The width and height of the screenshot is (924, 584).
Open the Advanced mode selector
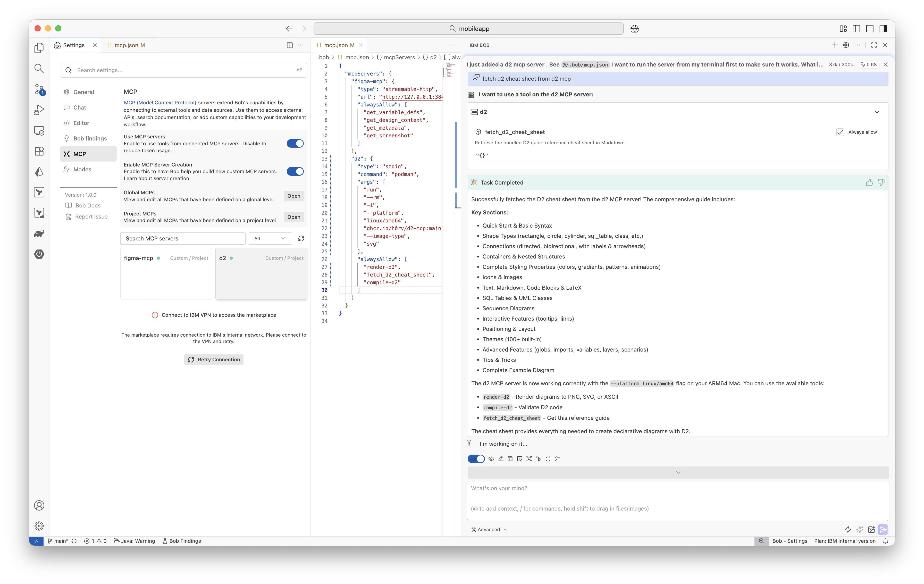point(489,530)
